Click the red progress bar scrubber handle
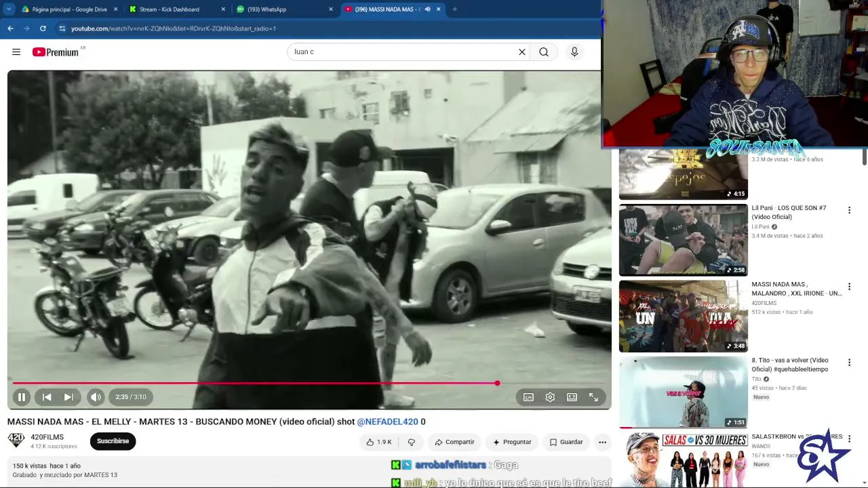The image size is (868, 488). 497,384
